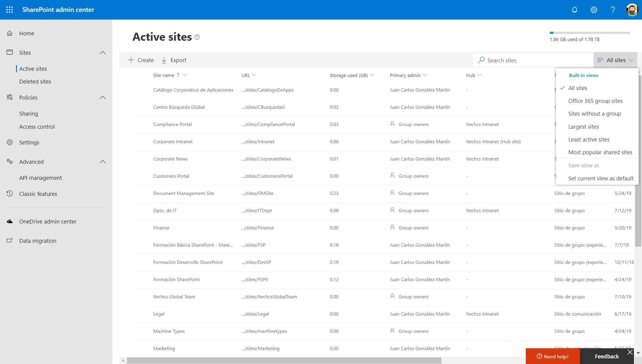Open the settings gear icon
Image resolution: width=642 pixels, height=364 pixels.
point(594,10)
